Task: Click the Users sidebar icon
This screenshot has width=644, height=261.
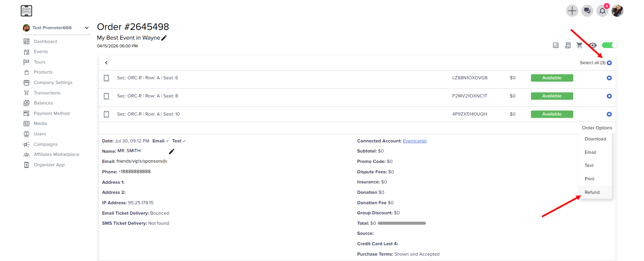Action: pyautogui.click(x=26, y=134)
